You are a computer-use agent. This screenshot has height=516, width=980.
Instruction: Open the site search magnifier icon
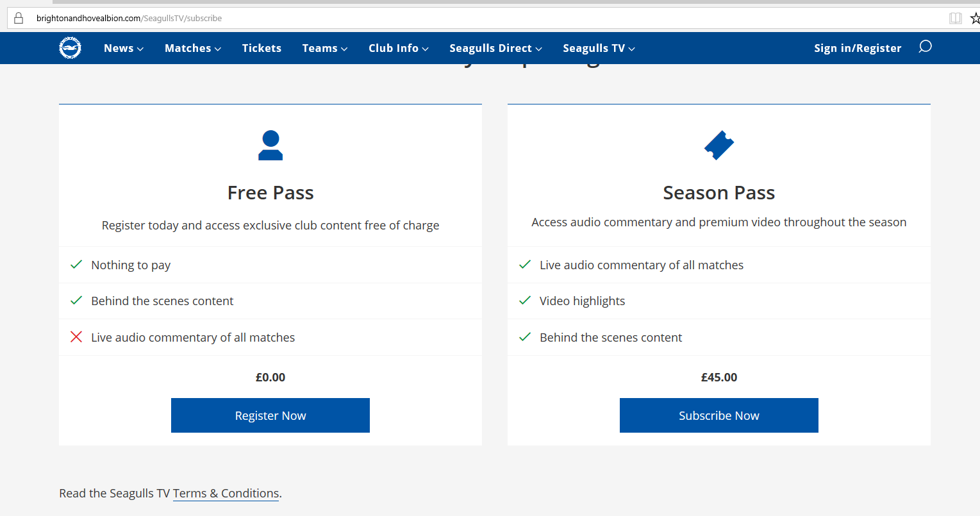click(925, 47)
